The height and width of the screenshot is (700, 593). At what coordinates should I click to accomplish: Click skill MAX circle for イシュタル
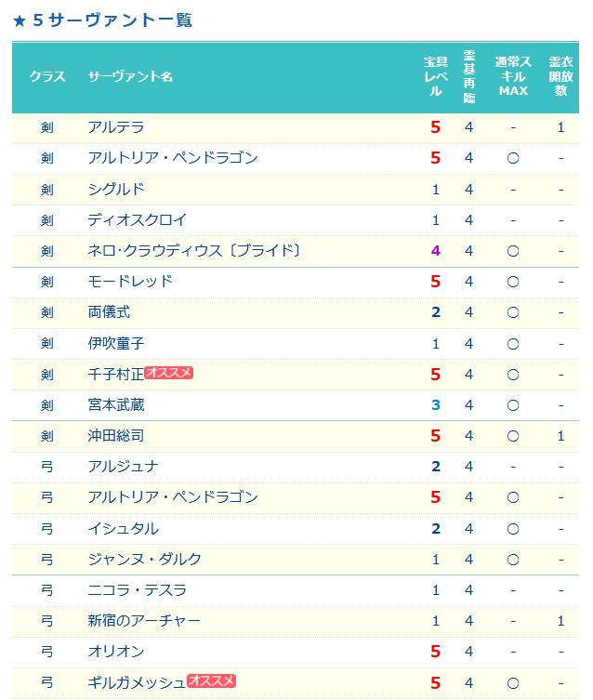pyautogui.click(x=513, y=529)
